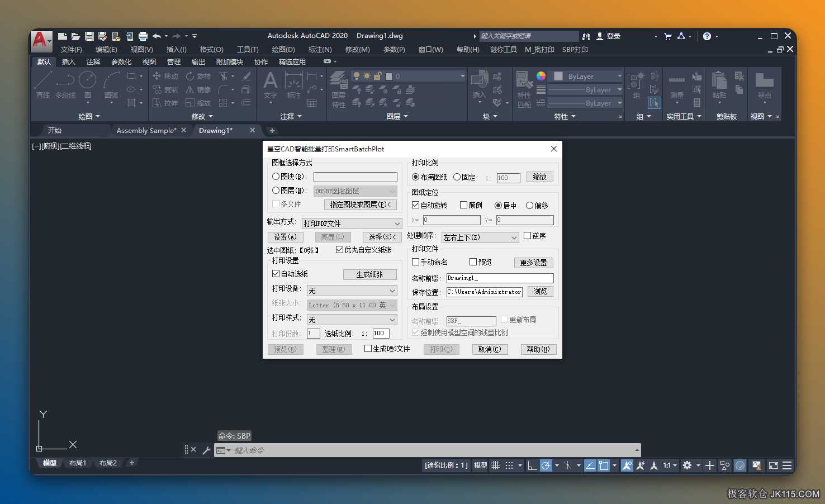Select the 偏移 positioning radio button
The width and height of the screenshot is (825, 504).
coord(530,206)
